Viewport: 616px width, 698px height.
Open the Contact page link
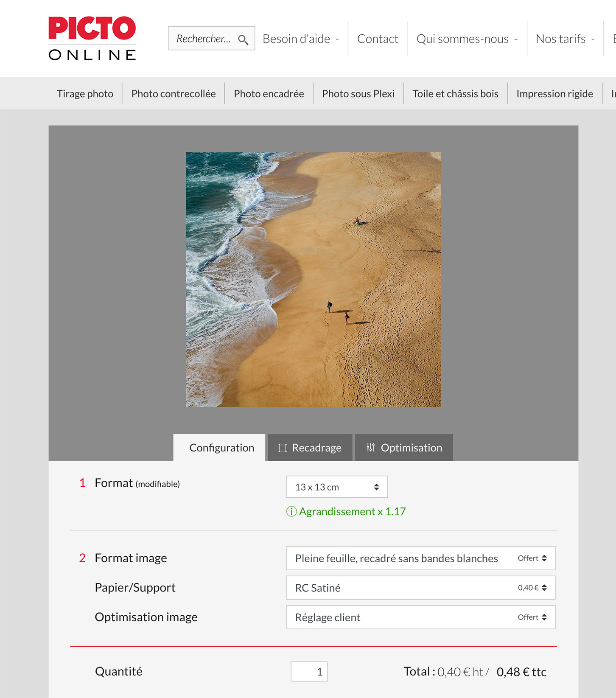378,39
